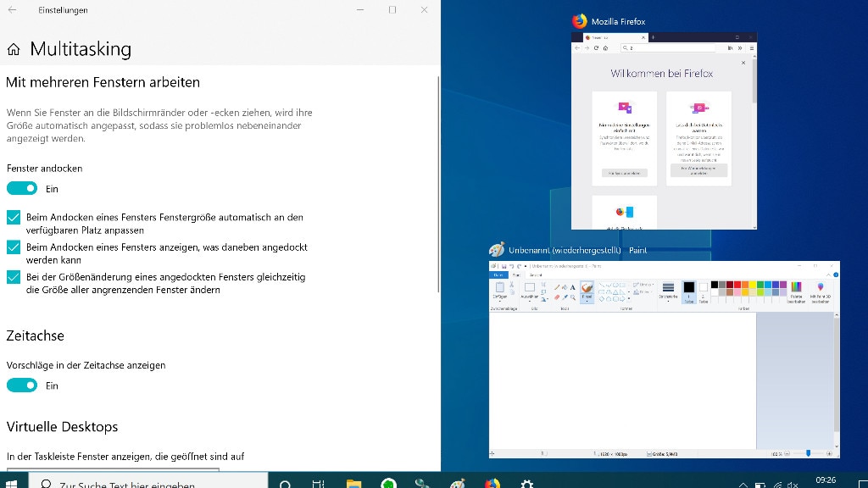
Task: Select the Unbenannt Paint window thumbnail
Action: pyautogui.click(x=664, y=359)
